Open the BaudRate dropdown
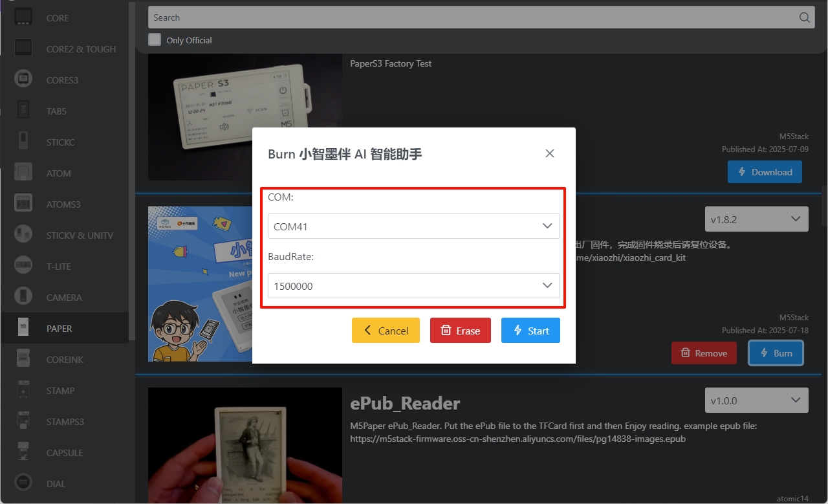The height and width of the screenshot is (504, 828). coord(414,285)
